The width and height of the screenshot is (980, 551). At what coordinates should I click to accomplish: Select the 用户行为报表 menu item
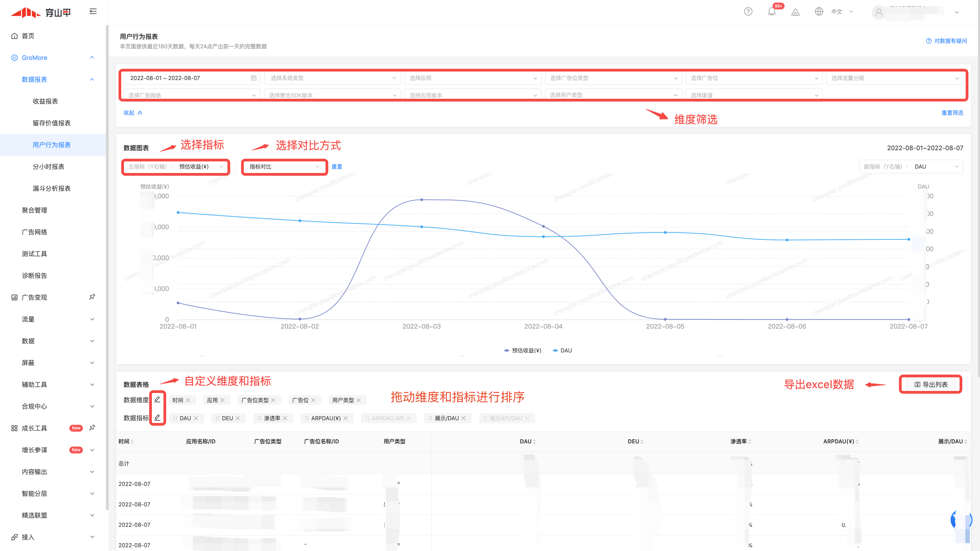[x=53, y=145]
